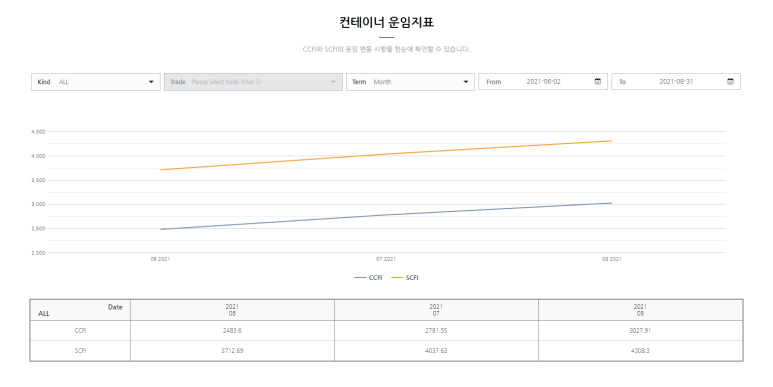Click the blue CCFI line at 06 2021
The width and height of the screenshot is (773, 387).
pyautogui.click(x=161, y=229)
